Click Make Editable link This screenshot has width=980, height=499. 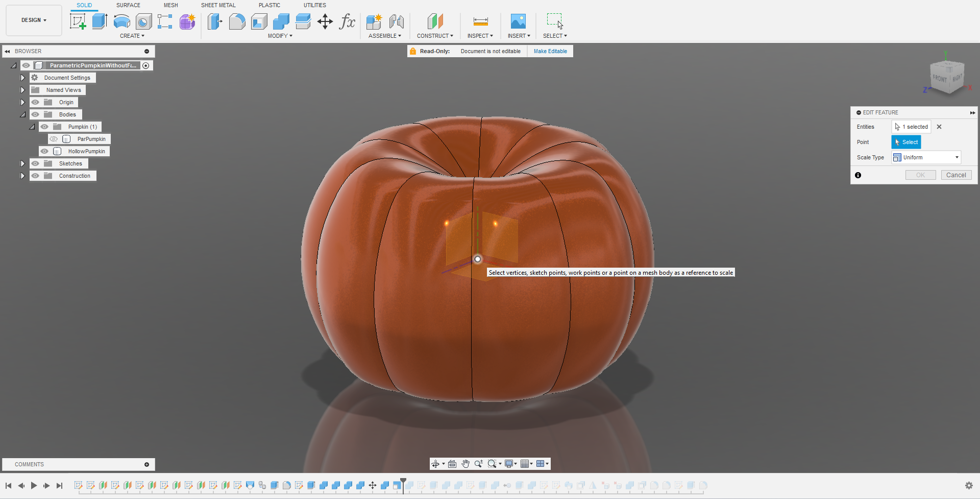[550, 51]
